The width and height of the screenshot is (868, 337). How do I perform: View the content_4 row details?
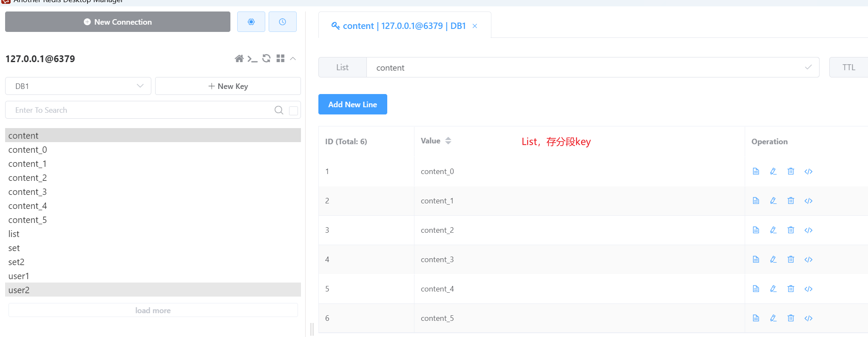point(756,289)
